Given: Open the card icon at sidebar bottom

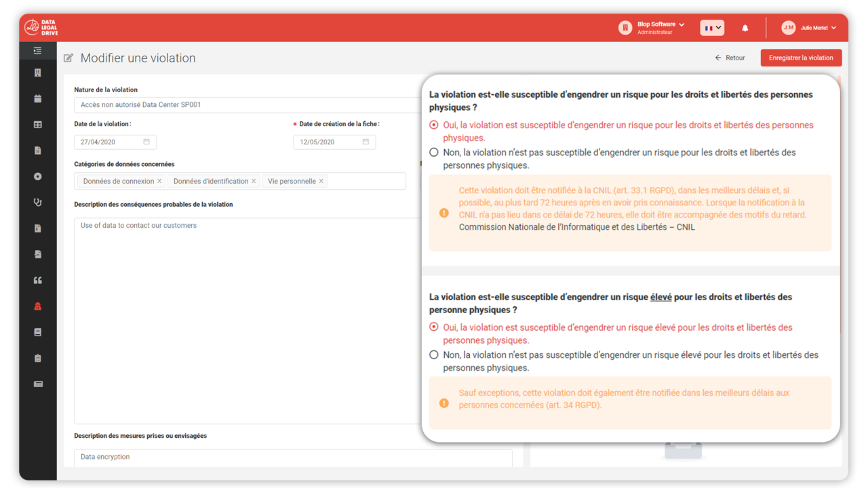Looking at the screenshot, I should coord(38,384).
